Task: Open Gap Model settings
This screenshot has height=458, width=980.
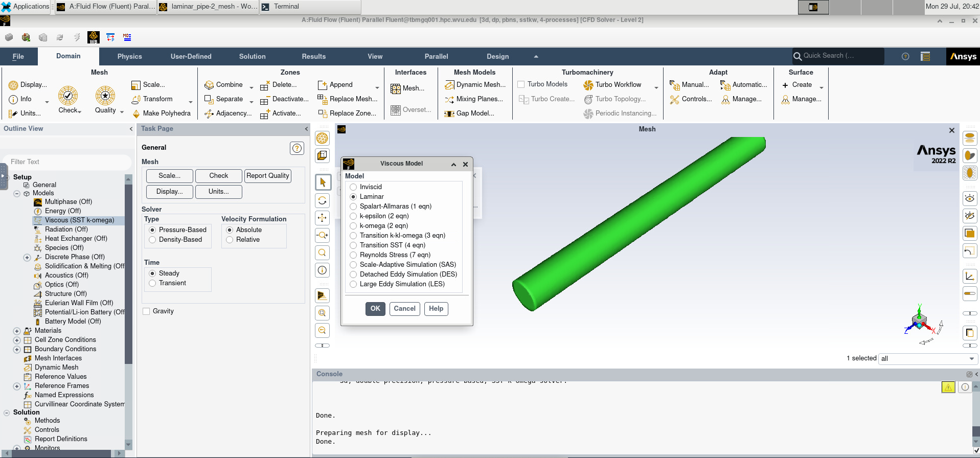Action: (x=469, y=113)
